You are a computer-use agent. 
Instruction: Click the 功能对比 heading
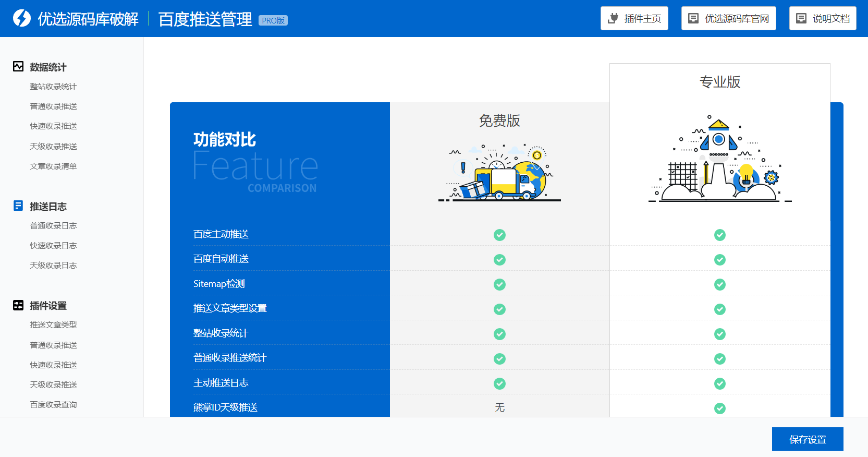pos(225,139)
